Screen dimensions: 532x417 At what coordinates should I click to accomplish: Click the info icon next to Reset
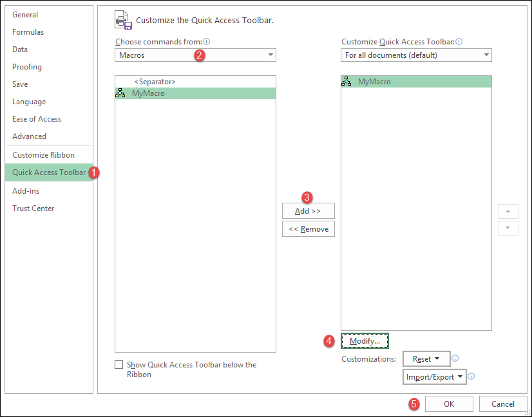(x=455, y=358)
